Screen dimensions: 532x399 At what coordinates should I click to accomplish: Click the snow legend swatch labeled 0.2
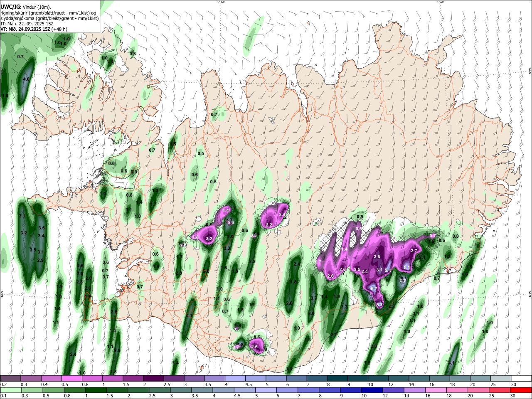(10, 378)
